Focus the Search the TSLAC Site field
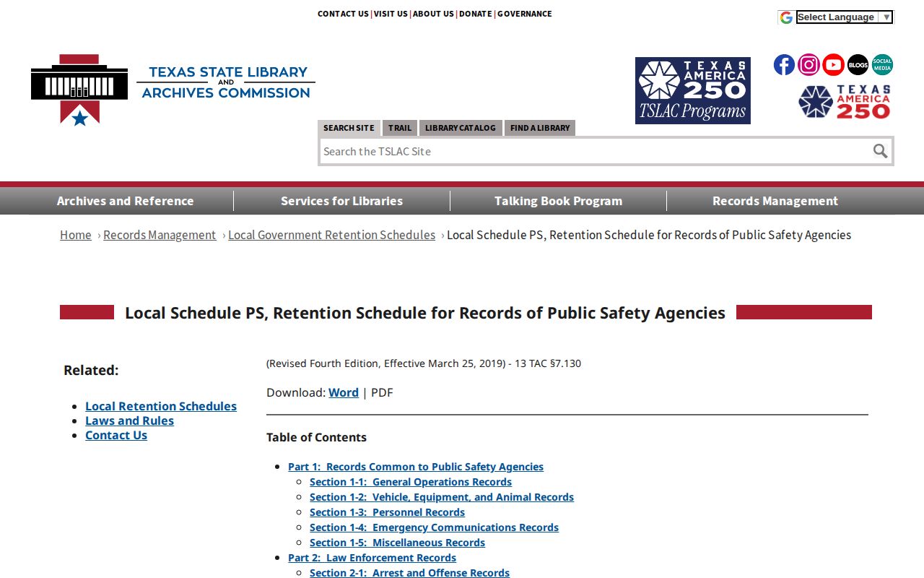This screenshot has height=578, width=924. [596, 151]
